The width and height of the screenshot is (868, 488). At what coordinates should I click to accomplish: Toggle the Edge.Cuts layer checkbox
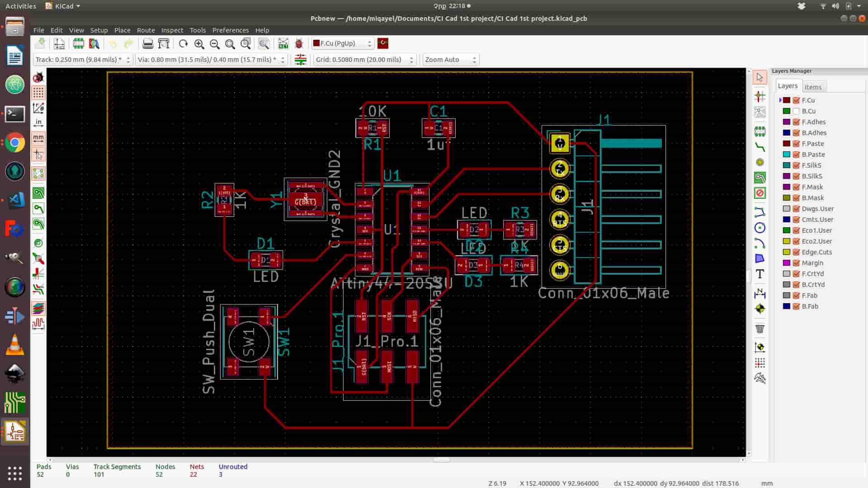[x=797, y=252]
